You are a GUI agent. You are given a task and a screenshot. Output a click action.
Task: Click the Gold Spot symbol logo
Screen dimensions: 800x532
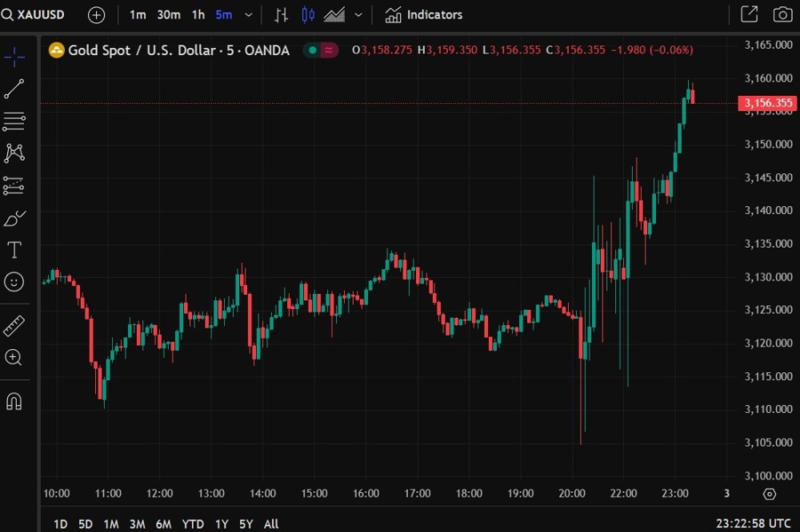point(56,50)
